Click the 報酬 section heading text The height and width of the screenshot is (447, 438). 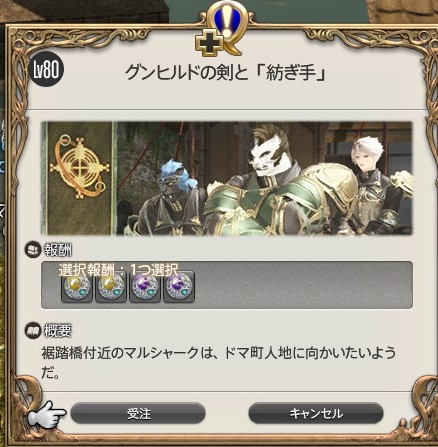point(58,250)
